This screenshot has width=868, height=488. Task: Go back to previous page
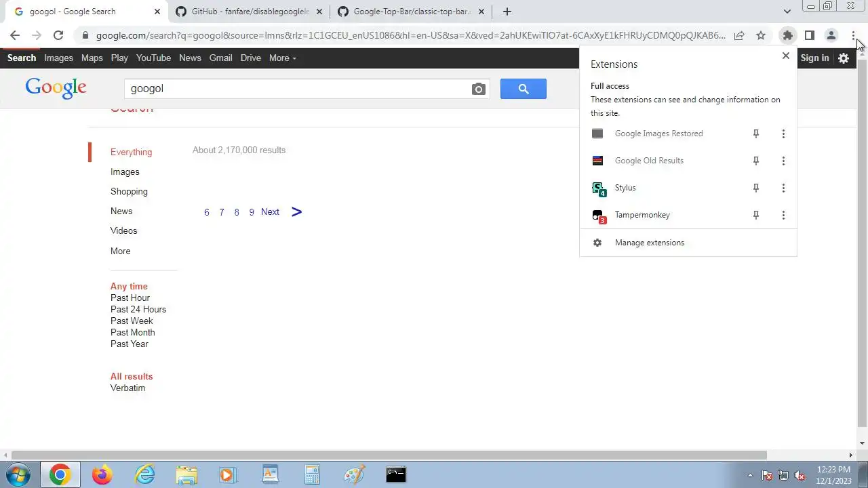click(x=15, y=35)
